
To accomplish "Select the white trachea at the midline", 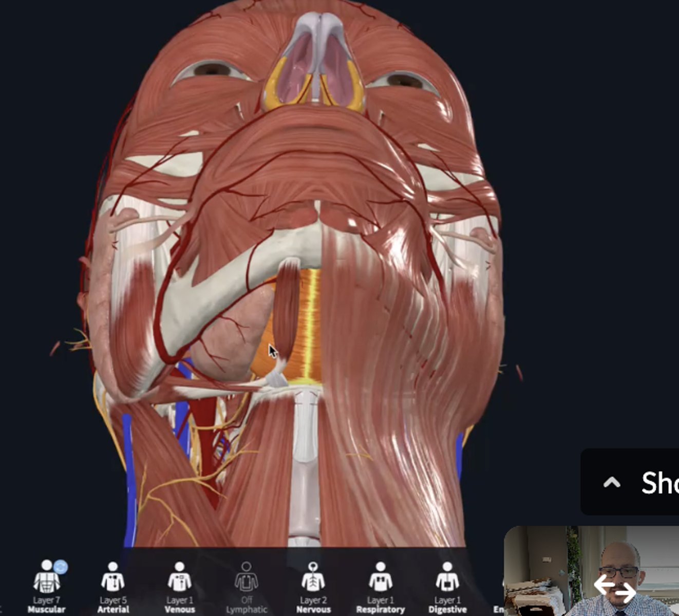I will (305, 462).
